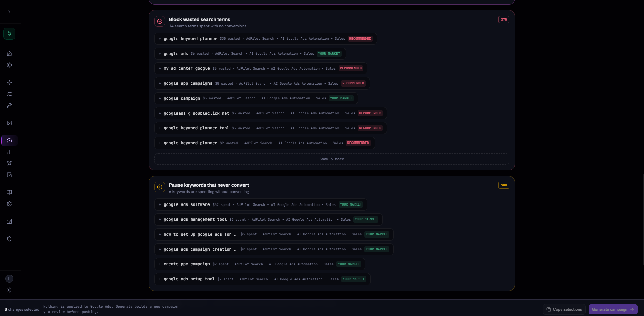644x316 pixels.
Task: Click the Copy selections button
Action: [x=564, y=309]
